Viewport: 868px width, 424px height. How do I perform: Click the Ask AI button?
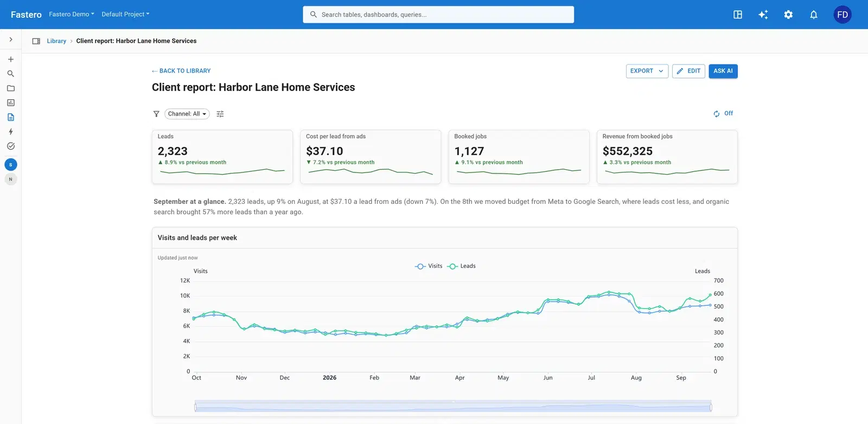coord(723,71)
